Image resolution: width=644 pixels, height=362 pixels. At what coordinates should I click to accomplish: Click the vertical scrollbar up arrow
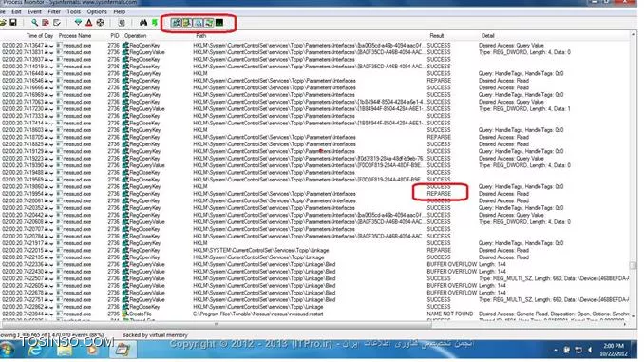pyautogui.click(x=633, y=36)
